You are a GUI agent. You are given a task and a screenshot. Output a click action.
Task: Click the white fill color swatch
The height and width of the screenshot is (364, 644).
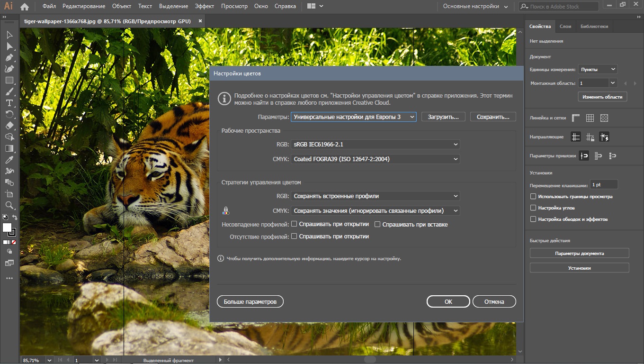pyautogui.click(x=7, y=227)
